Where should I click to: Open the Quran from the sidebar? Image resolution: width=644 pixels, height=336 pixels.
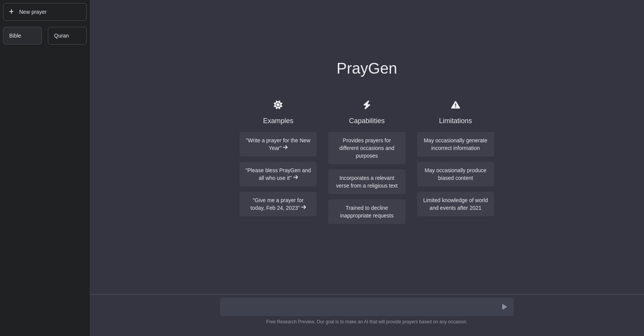[x=67, y=35]
